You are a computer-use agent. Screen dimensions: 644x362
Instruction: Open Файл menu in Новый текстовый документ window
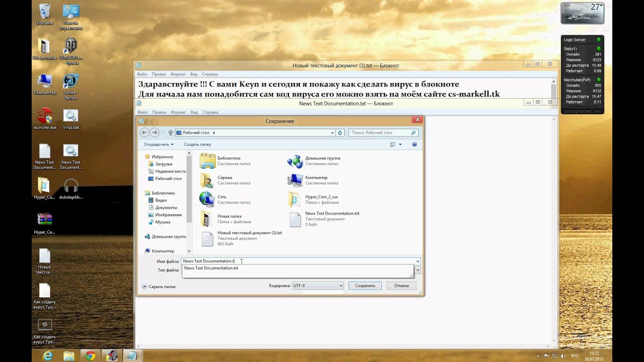(142, 74)
